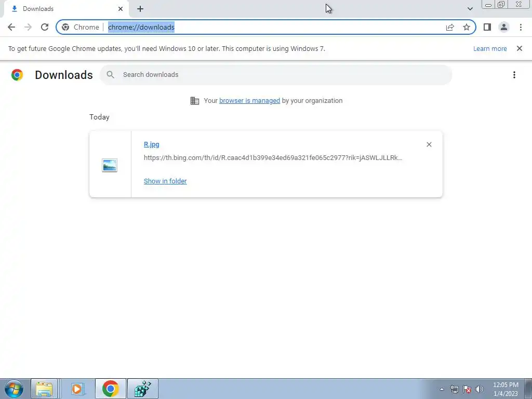Open the R.jpg file link

click(151, 144)
